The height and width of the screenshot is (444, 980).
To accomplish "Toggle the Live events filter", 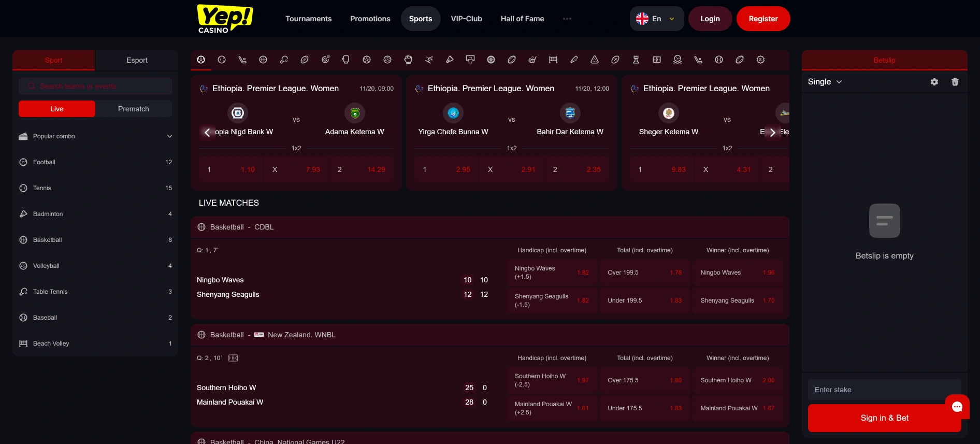I will click(57, 109).
